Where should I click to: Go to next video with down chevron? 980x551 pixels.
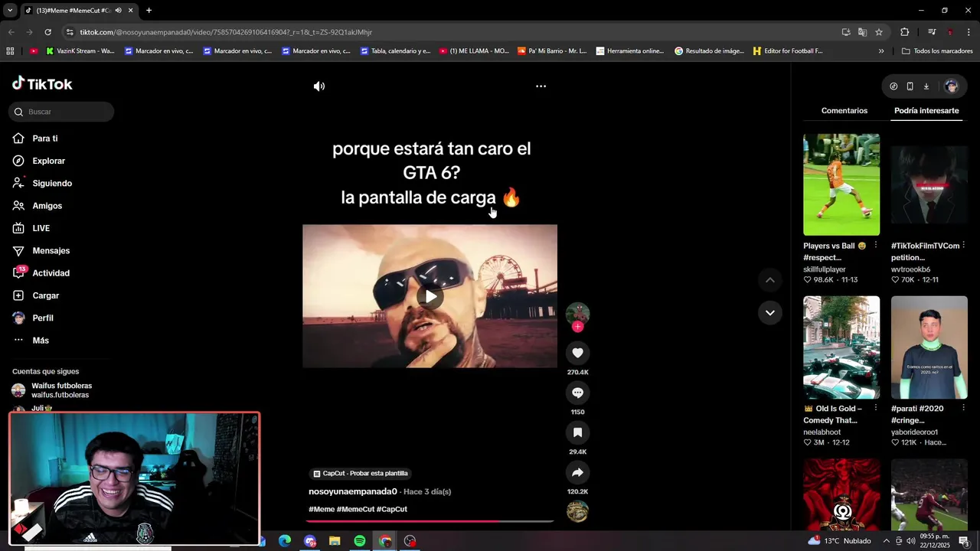pos(770,312)
